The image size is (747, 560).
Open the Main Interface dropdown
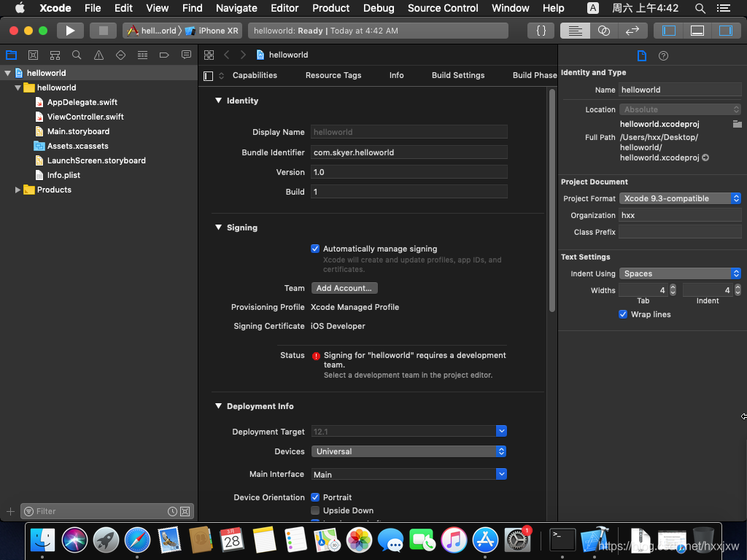click(501, 474)
